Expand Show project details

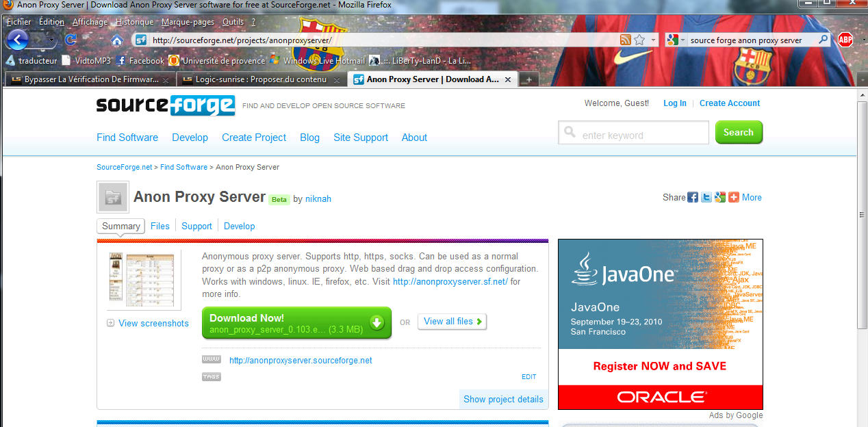point(503,399)
